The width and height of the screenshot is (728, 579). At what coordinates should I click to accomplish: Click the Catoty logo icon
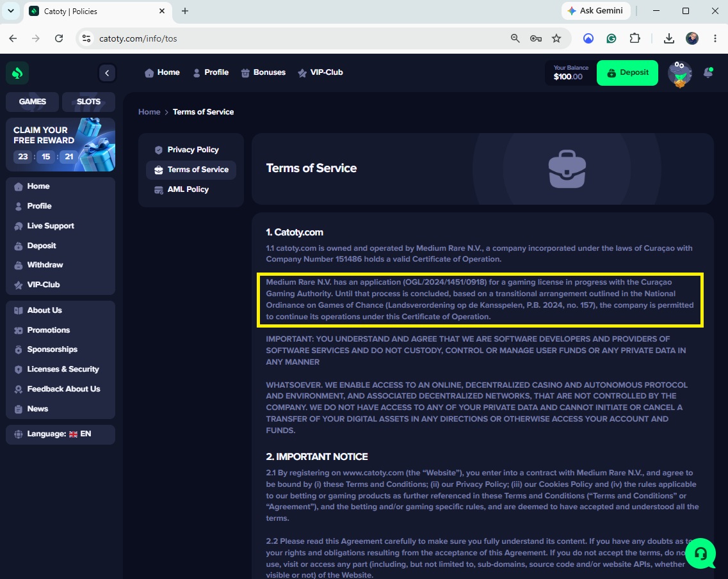tap(18, 73)
